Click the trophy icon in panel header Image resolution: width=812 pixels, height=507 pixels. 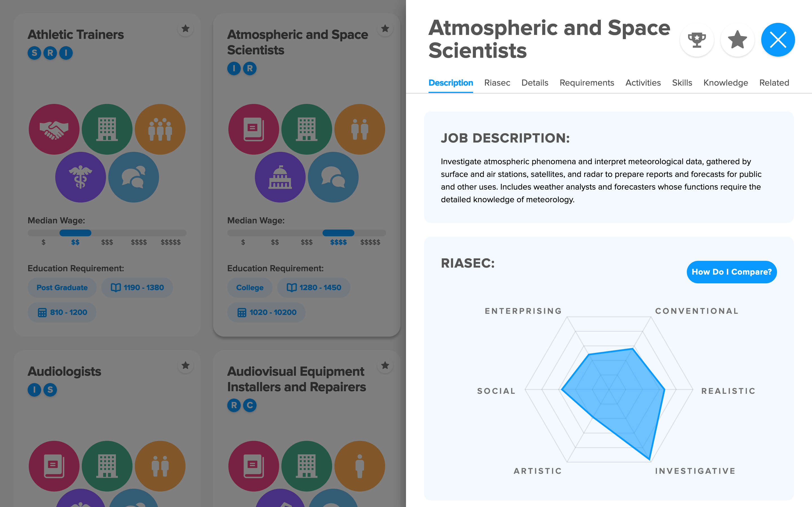[x=697, y=40]
